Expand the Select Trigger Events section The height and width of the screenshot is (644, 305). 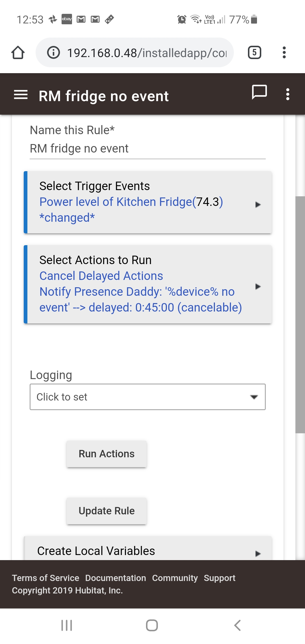[148, 202]
